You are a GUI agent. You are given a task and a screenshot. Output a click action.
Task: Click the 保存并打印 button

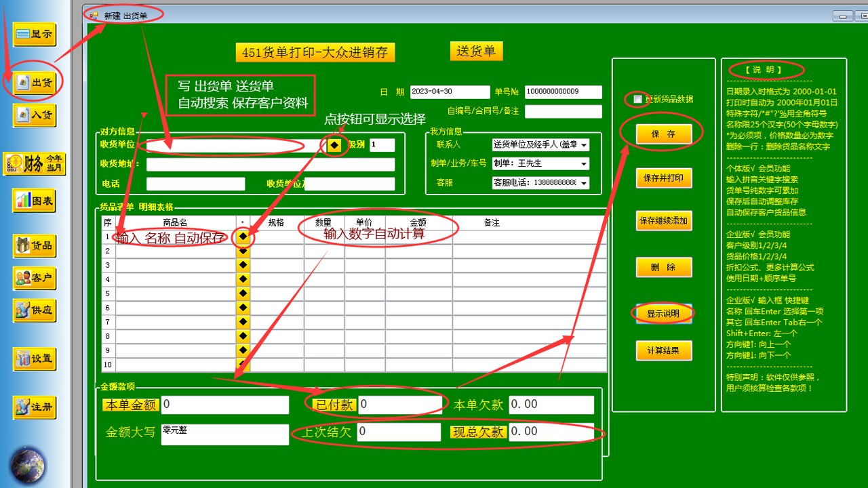[663, 178]
